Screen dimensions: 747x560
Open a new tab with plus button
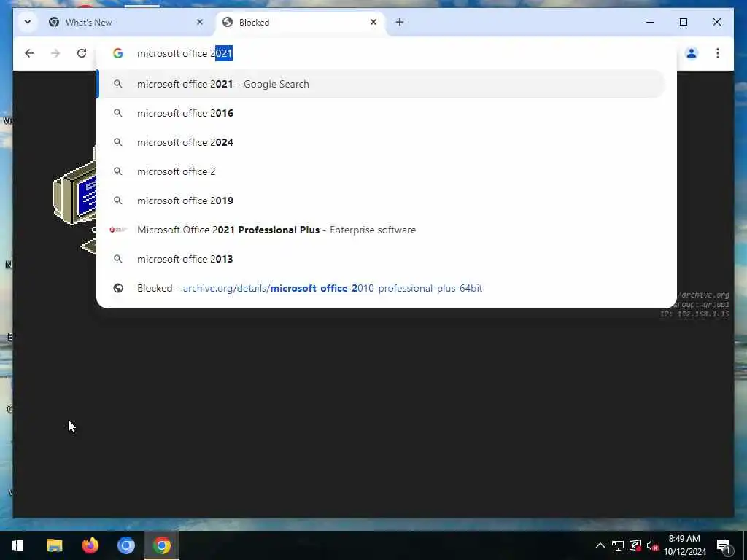(400, 22)
